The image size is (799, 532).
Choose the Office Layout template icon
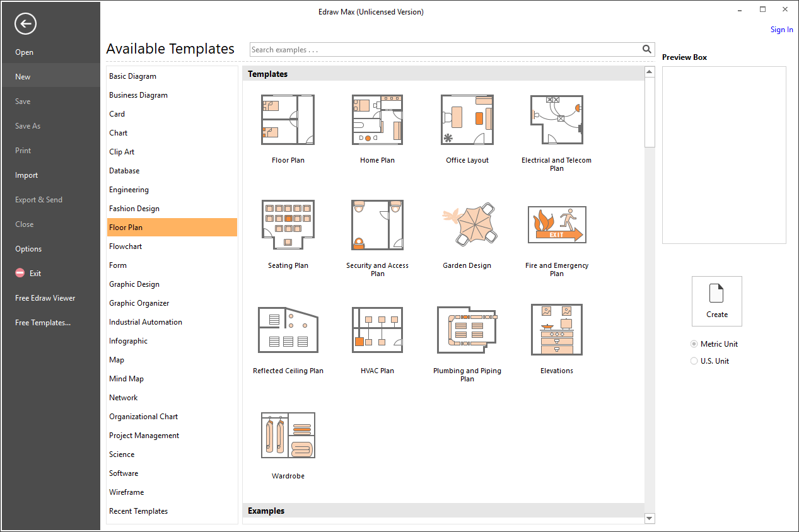click(x=467, y=120)
